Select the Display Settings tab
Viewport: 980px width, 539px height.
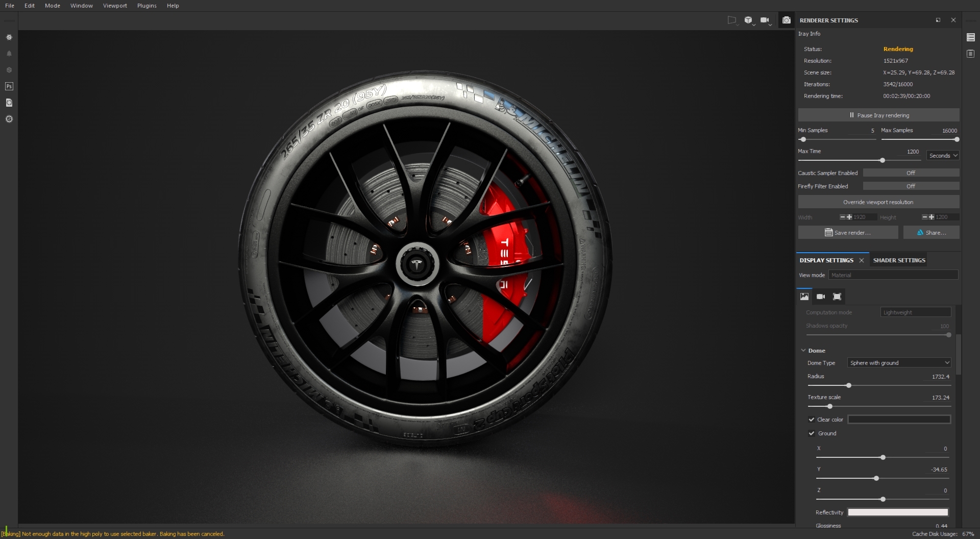coord(826,260)
